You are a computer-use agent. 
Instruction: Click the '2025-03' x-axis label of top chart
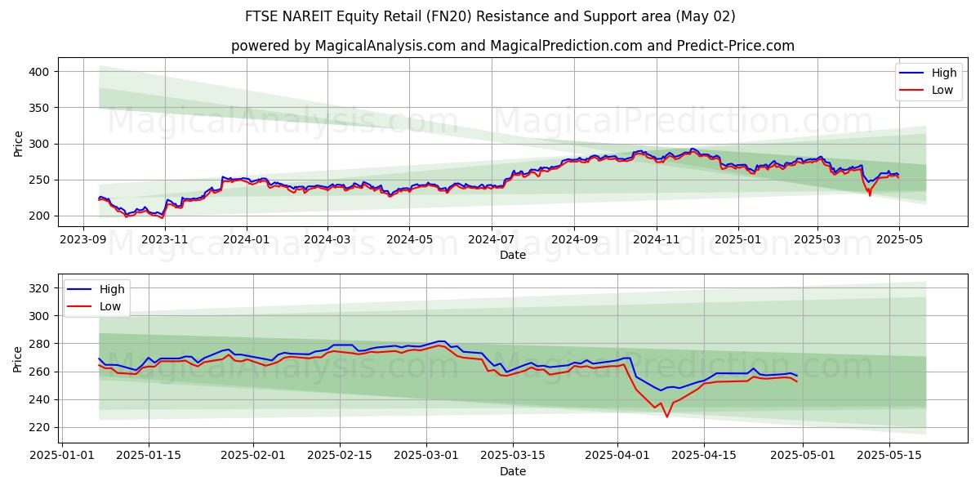coord(818,239)
